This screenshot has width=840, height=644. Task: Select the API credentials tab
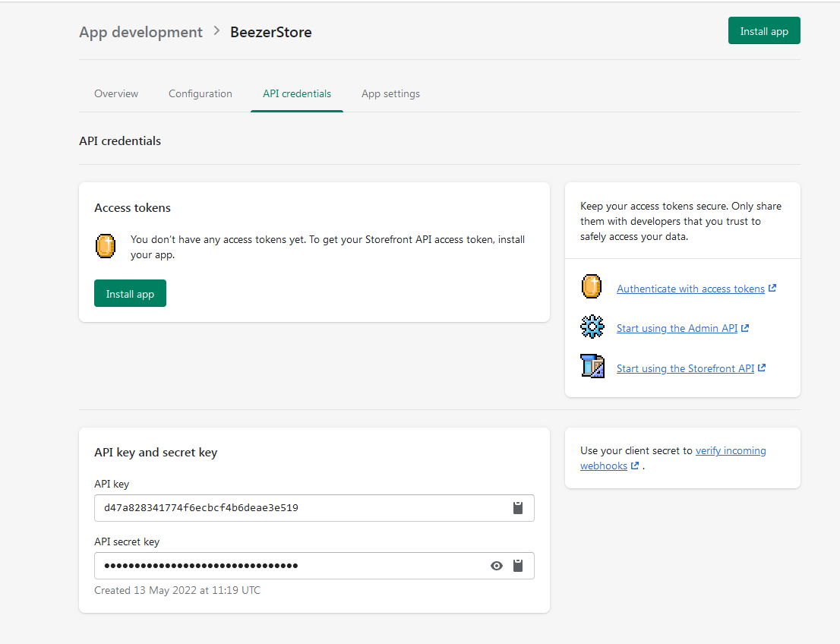[x=297, y=94]
